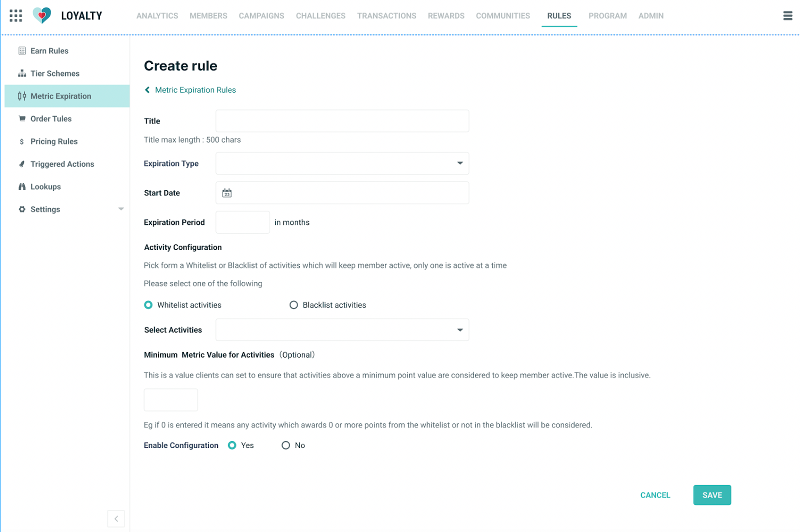The height and width of the screenshot is (532, 800).
Task: Focus the Expiration Period months field
Action: click(242, 222)
